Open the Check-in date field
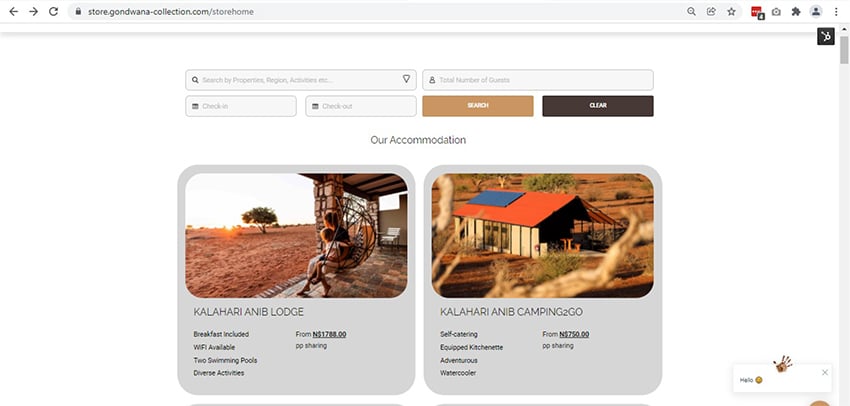The height and width of the screenshot is (406, 850). [x=241, y=106]
